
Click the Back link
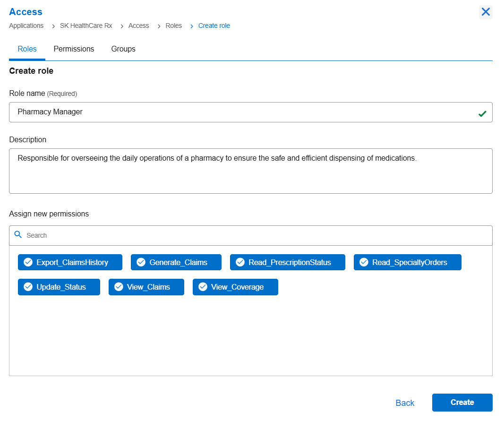coord(405,403)
